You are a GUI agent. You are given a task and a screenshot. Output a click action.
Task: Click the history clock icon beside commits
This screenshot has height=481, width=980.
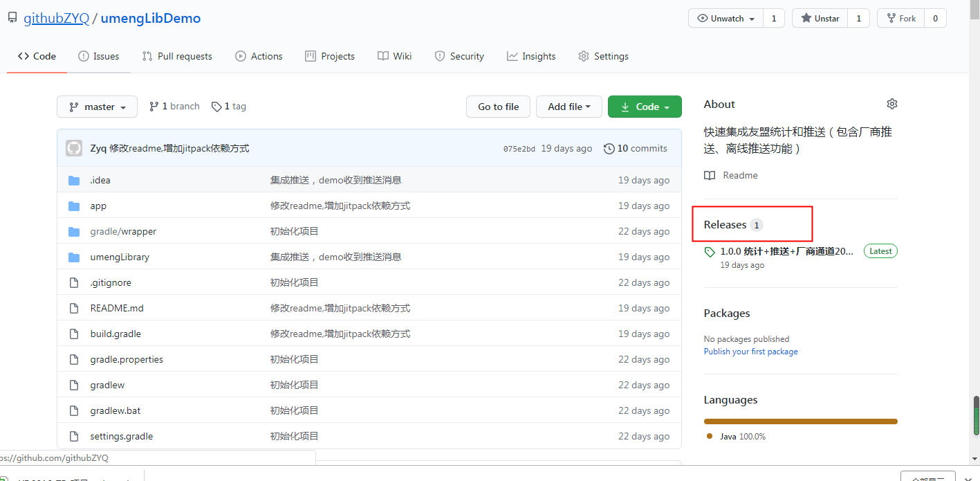(x=609, y=148)
